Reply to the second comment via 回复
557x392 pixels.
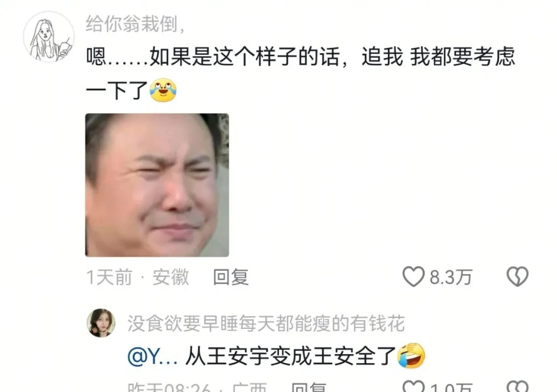pyautogui.click(x=309, y=387)
